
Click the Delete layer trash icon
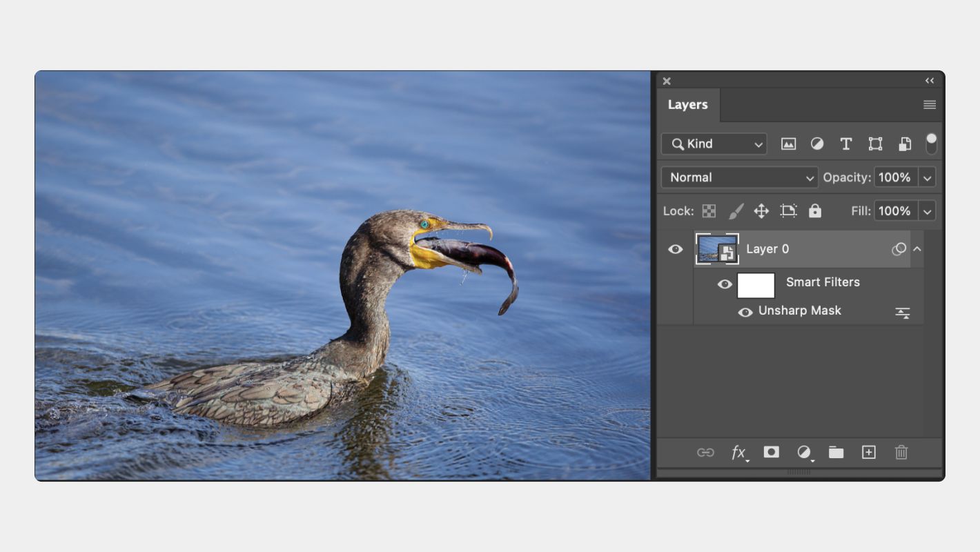coord(901,452)
